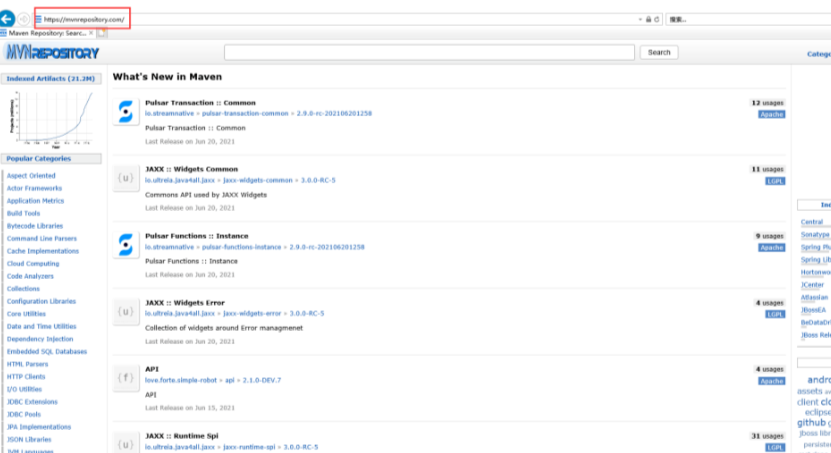Click the 12 usages badge
Image resolution: width=831 pixels, height=453 pixels.
(x=767, y=103)
